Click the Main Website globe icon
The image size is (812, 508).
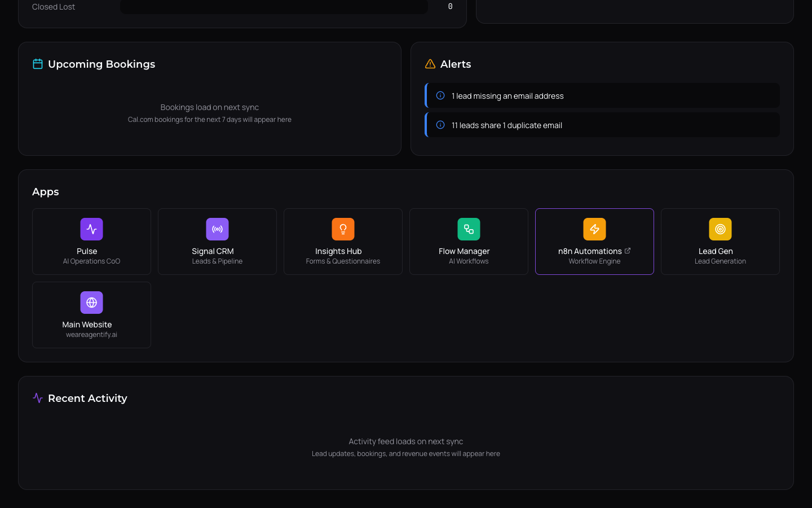pos(91,303)
